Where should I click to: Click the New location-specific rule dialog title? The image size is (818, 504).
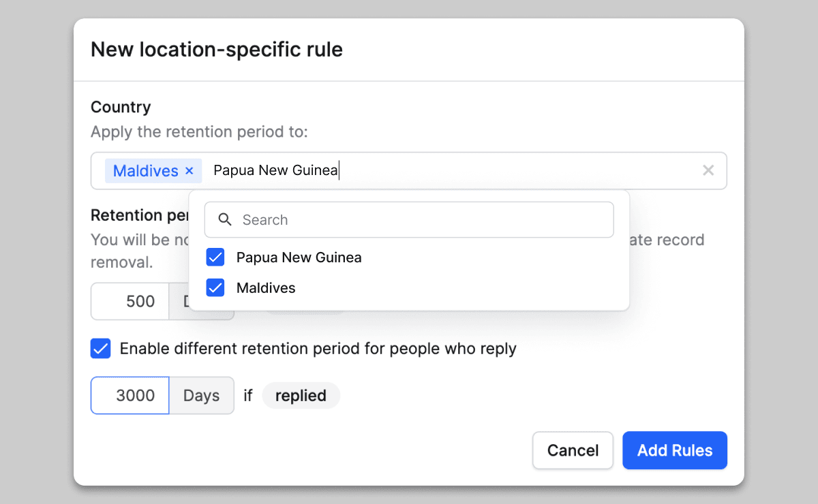pyautogui.click(x=216, y=50)
